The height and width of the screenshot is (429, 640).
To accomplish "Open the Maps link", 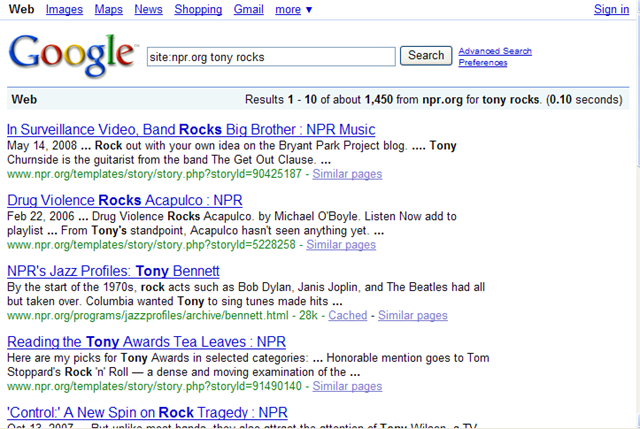I will [109, 9].
